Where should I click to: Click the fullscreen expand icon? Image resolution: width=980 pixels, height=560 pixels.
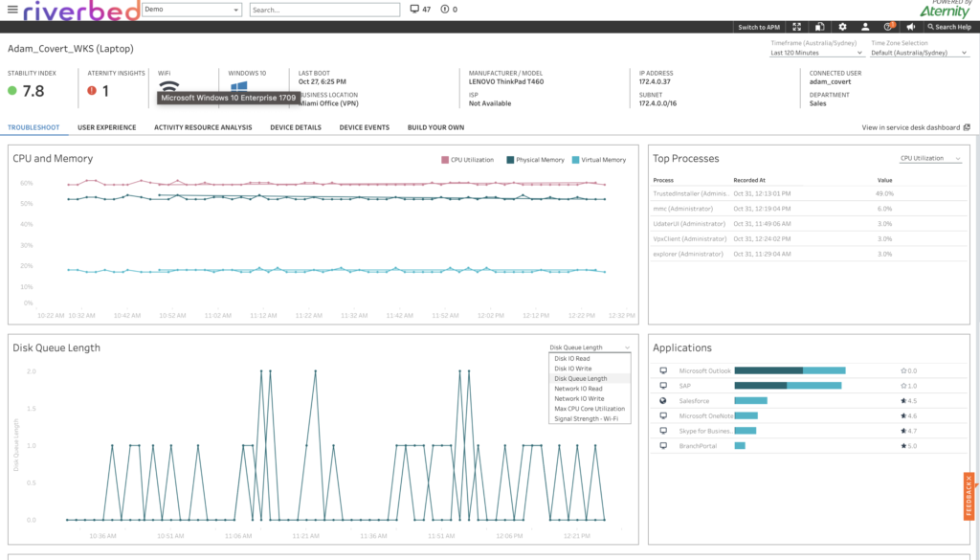click(797, 27)
